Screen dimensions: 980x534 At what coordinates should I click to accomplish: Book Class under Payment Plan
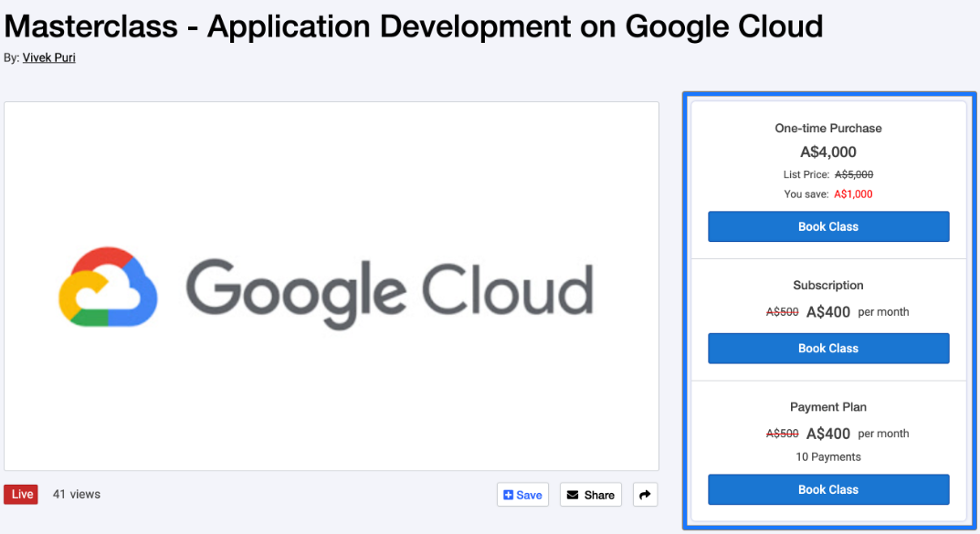pyautogui.click(x=828, y=489)
